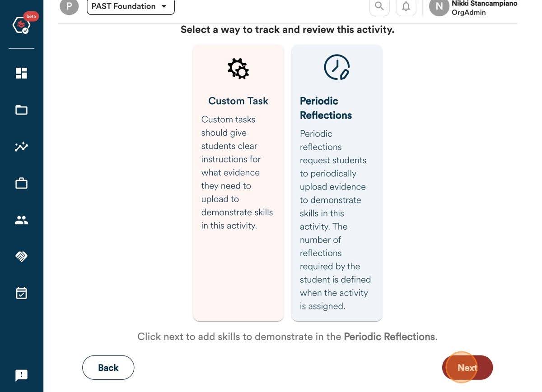542x392 pixels.
Task: Click the dropdown arrow beside PAST Foundation
Action: (x=164, y=6)
